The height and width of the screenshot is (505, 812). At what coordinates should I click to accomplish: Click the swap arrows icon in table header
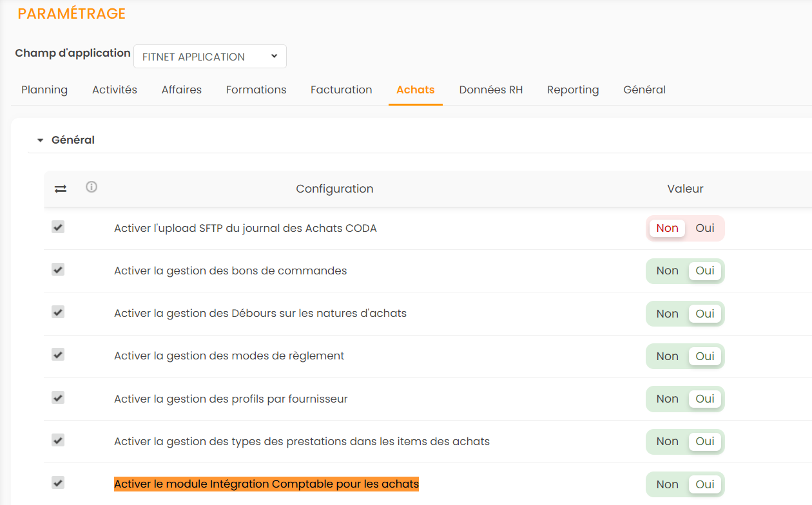[61, 189]
